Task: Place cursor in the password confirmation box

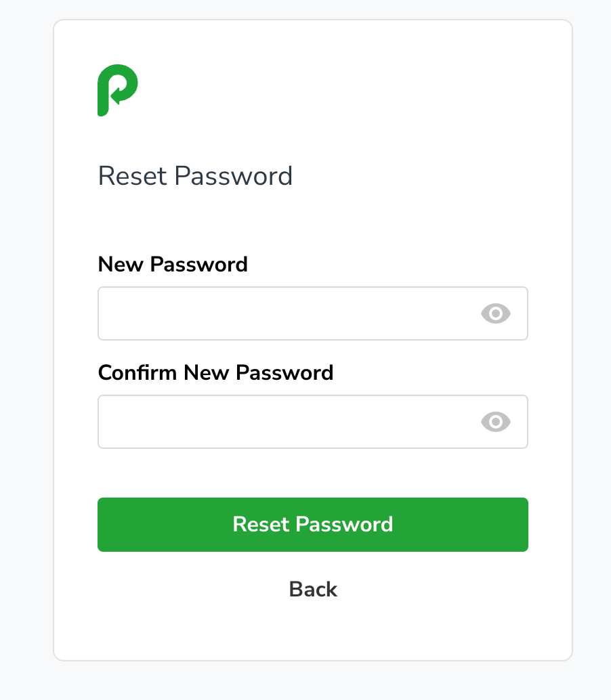Action: point(313,422)
